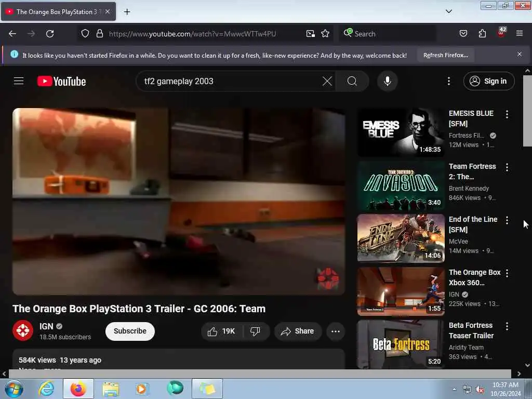Open options menu for Team Fortress 2 video

(507, 167)
